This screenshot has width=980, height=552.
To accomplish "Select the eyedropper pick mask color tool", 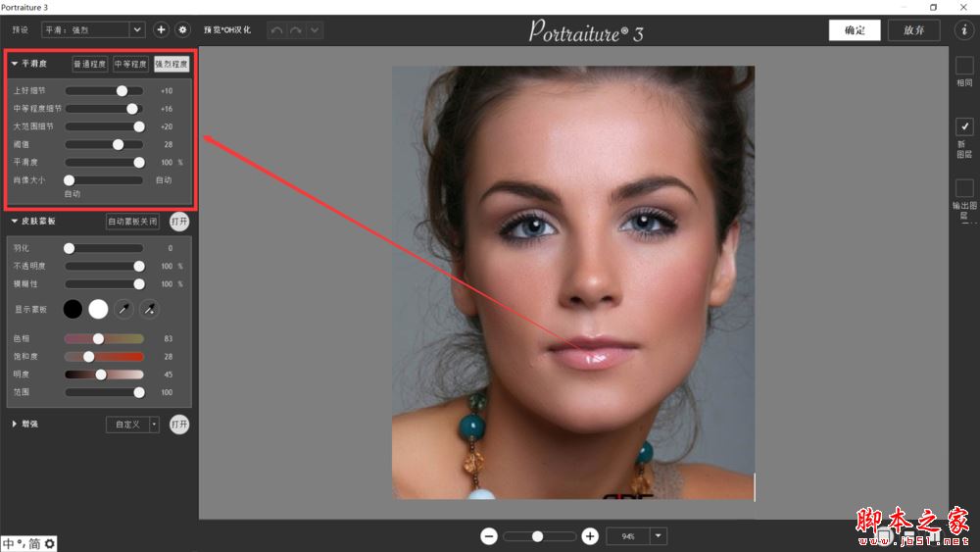I will [x=123, y=309].
